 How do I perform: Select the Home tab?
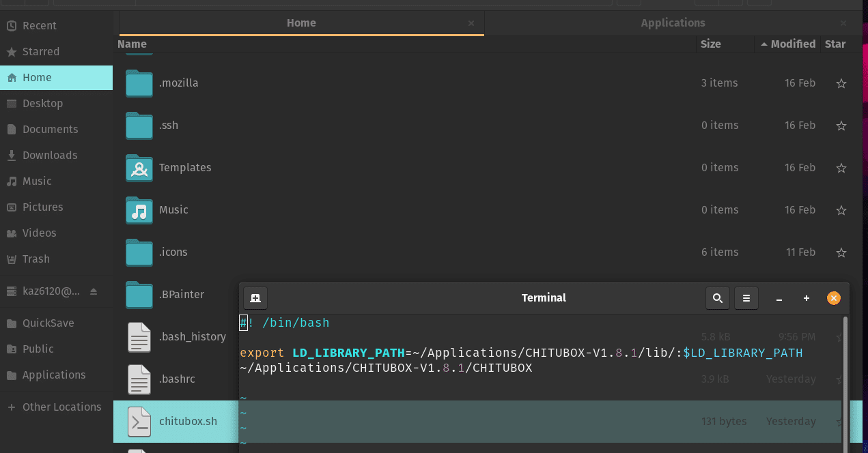(301, 23)
